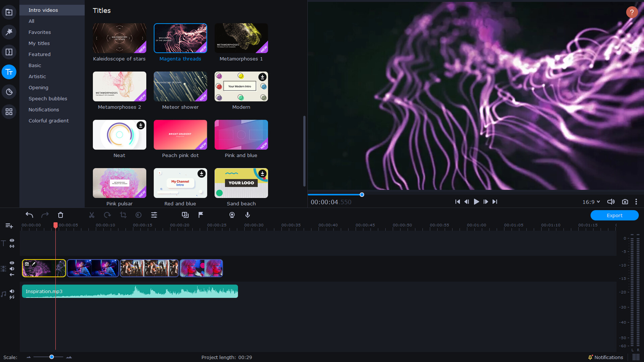The width and height of the screenshot is (644, 362).
Task: Click the split/cut clip tool icon
Action: (x=92, y=215)
